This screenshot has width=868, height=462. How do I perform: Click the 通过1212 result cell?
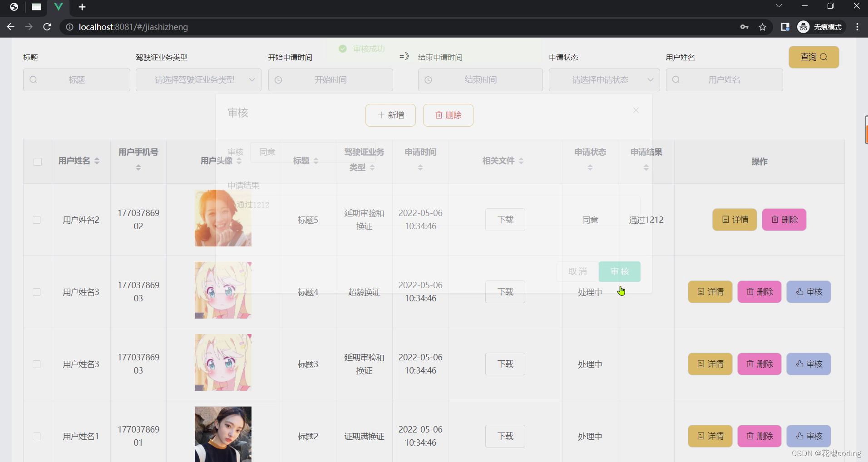pyautogui.click(x=646, y=220)
